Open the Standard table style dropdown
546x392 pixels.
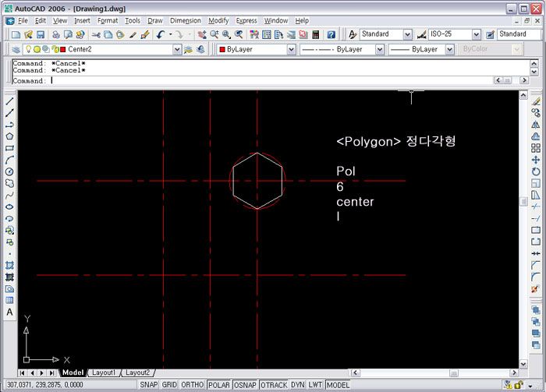[x=519, y=34]
